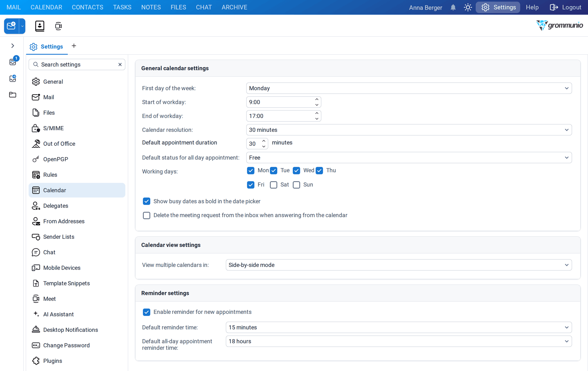Switch to the CONTACTS top menu
The height and width of the screenshot is (371, 588).
click(x=87, y=7)
